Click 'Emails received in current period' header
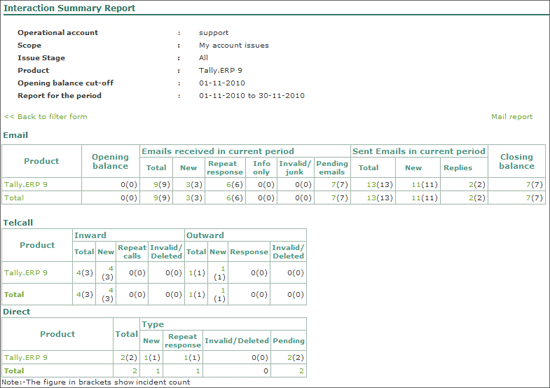Screen dimensions: 550x388 click(x=218, y=151)
